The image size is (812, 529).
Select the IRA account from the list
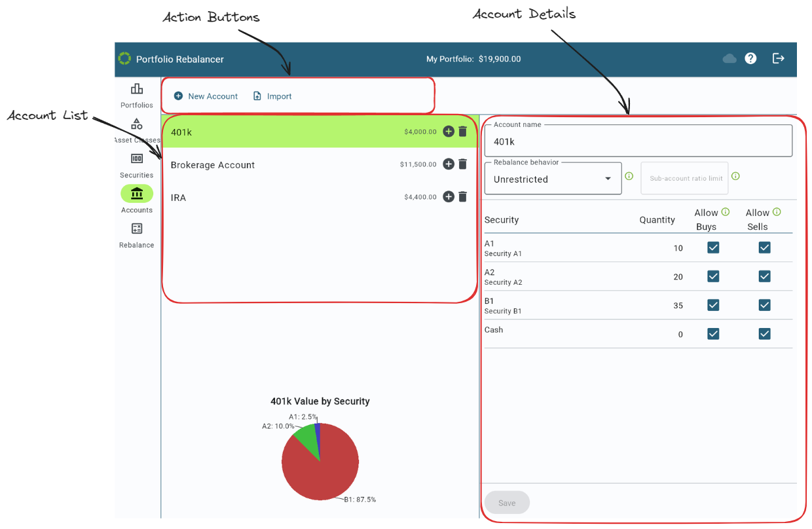pyautogui.click(x=262, y=197)
